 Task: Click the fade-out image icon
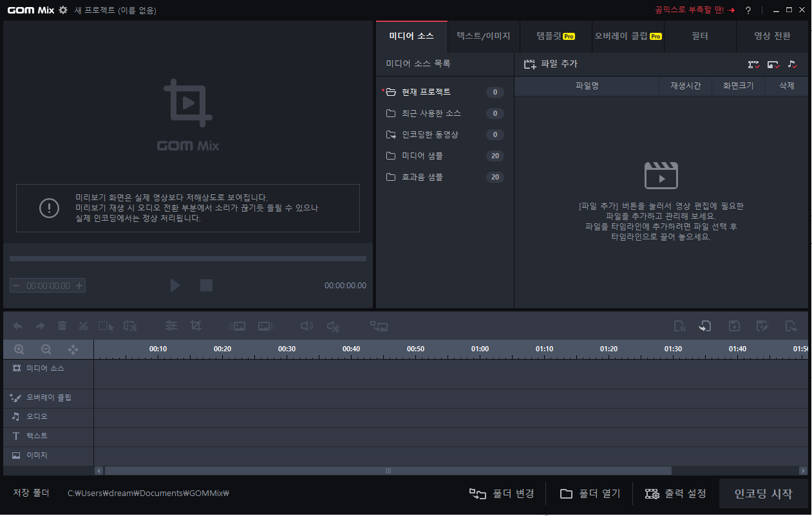(x=267, y=326)
